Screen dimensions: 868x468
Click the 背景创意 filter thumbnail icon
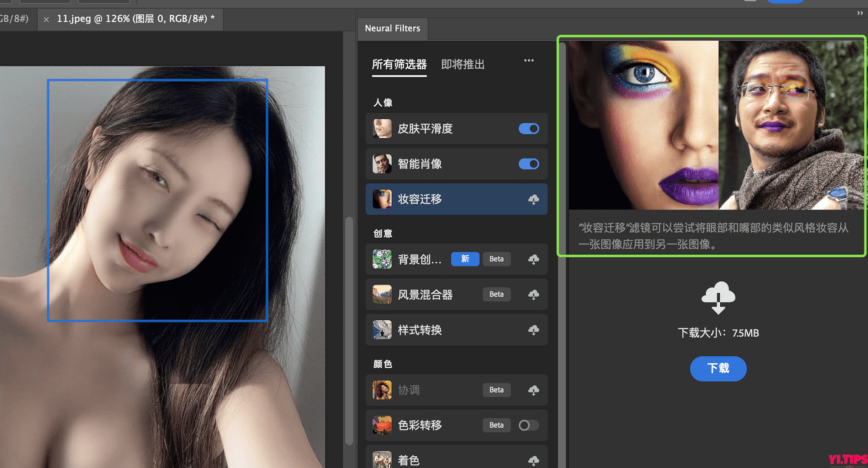(382, 259)
